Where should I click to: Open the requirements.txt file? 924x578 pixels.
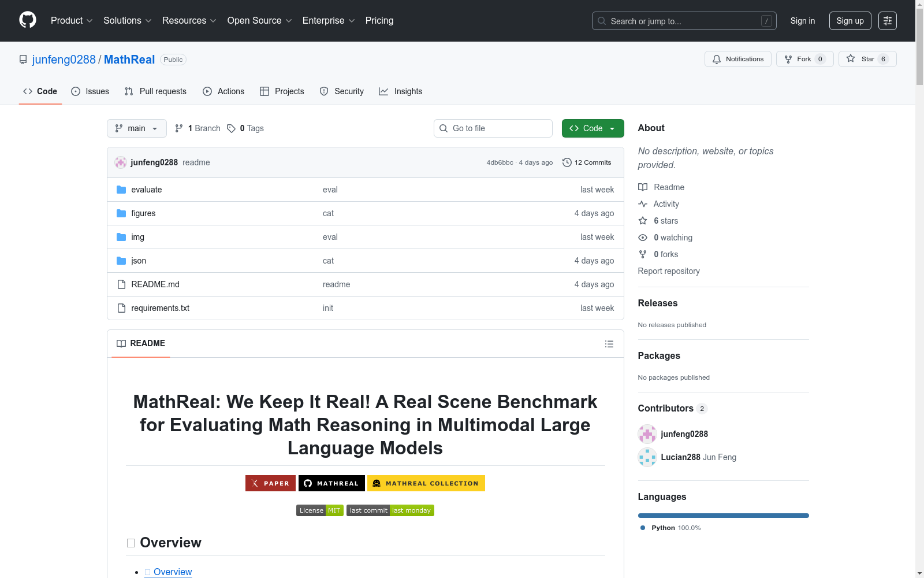click(160, 308)
